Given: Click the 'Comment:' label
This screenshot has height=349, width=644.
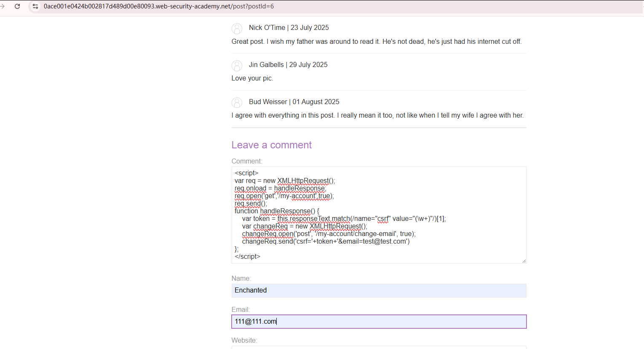Looking at the screenshot, I should (247, 161).
